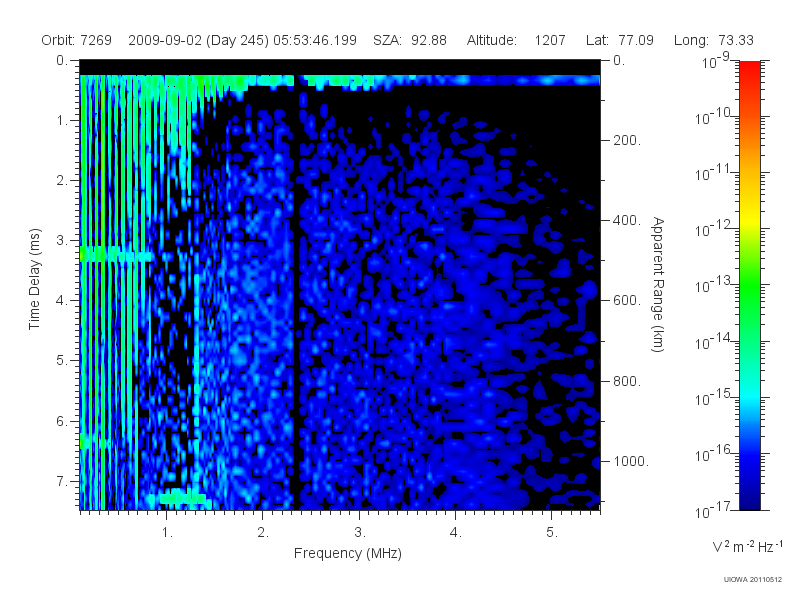Click time delay tick label 6.
Viewport: 800px width, 600px height.
click(x=62, y=421)
